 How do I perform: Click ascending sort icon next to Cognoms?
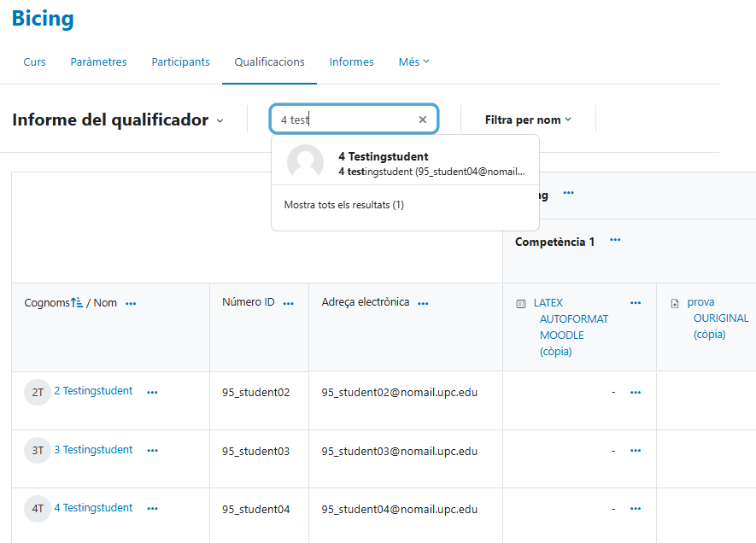[76, 303]
